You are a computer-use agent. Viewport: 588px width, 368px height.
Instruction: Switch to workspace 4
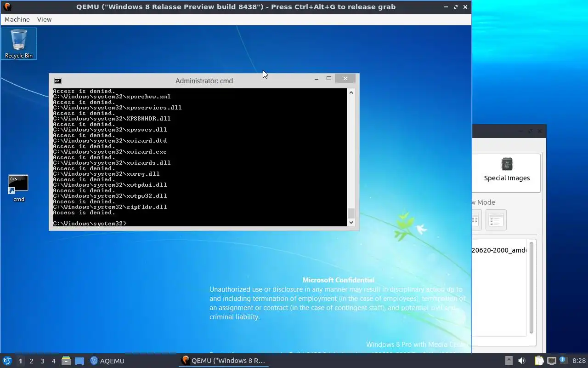point(53,361)
